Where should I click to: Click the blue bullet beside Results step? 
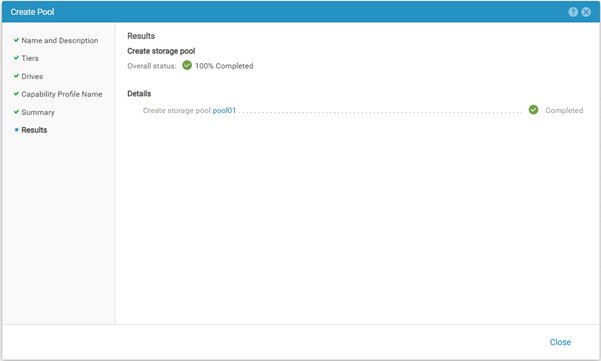[x=16, y=130]
